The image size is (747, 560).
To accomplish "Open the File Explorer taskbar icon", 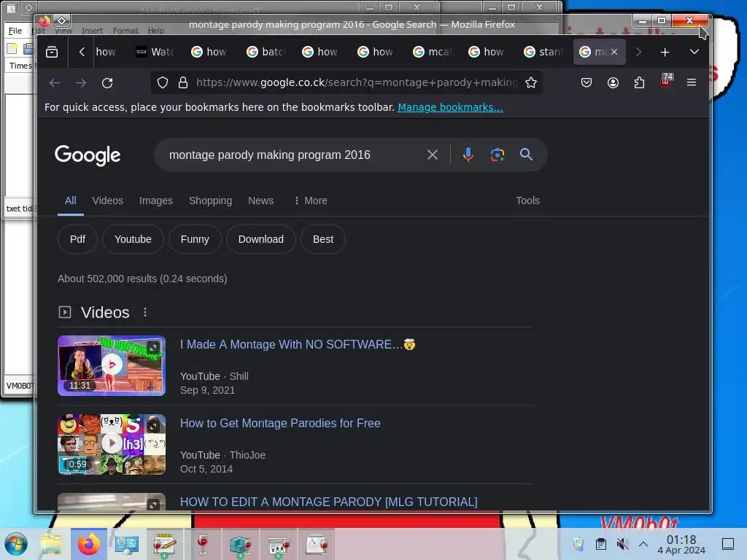I will coord(51,544).
